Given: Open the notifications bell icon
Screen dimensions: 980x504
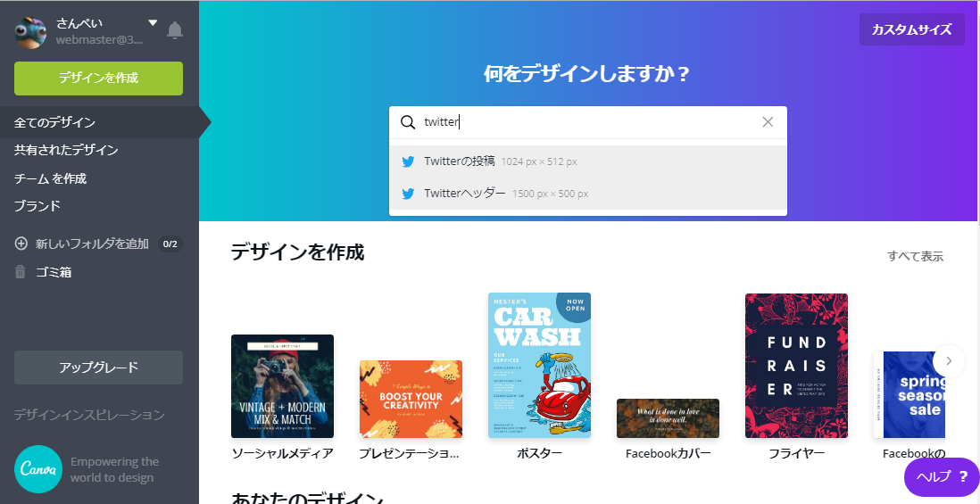Looking at the screenshot, I should click(175, 30).
